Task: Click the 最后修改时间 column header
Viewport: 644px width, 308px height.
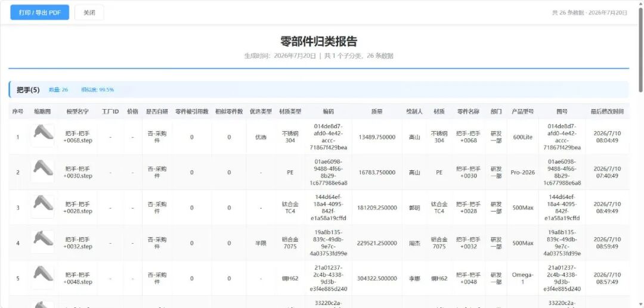Action: click(607, 111)
